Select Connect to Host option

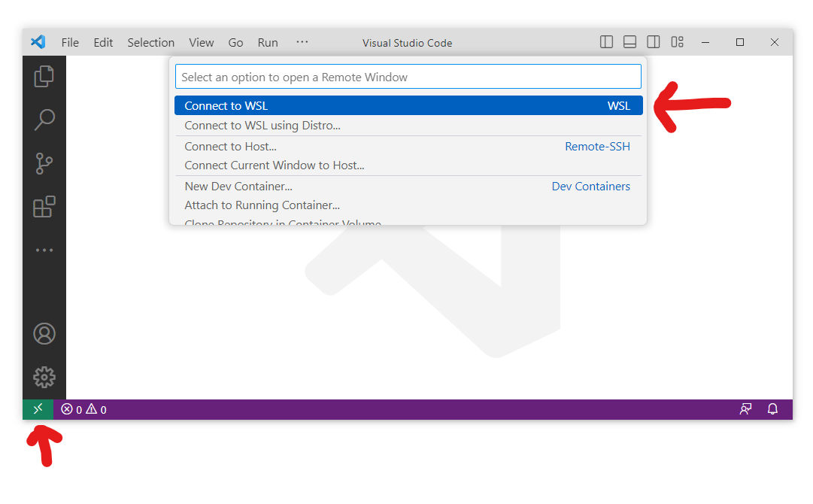[408, 147]
